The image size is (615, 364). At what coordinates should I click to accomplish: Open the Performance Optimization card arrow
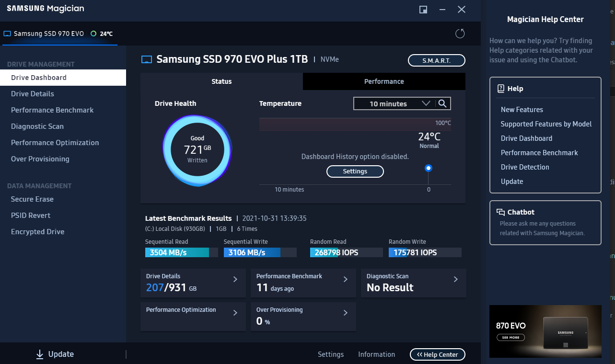tap(235, 313)
